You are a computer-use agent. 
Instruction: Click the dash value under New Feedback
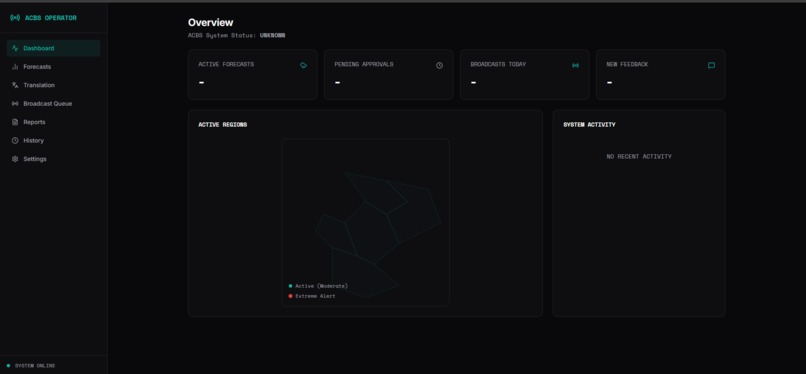[x=610, y=82]
